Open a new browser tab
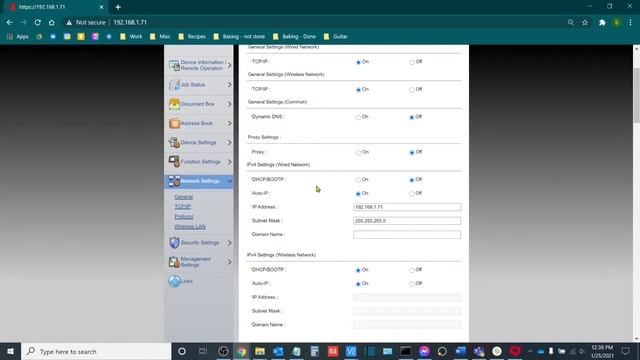 click(118, 7)
